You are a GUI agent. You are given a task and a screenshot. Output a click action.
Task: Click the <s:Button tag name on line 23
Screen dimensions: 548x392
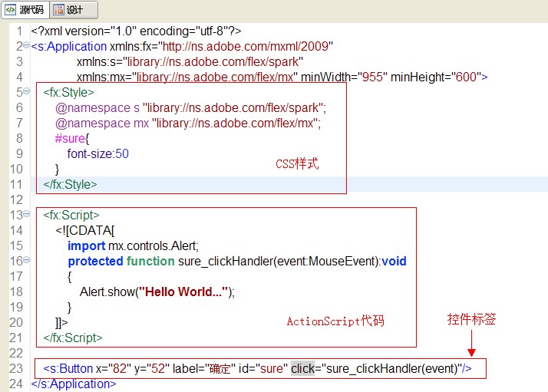(68, 368)
